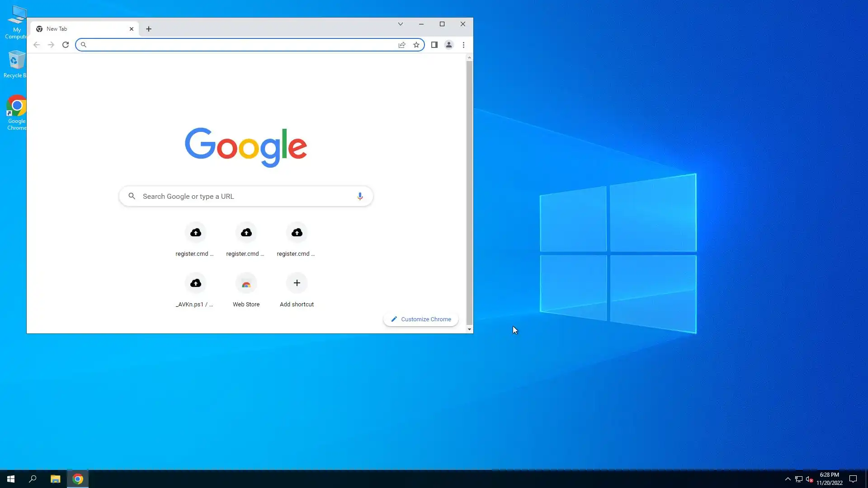Toggle muted volume icon in tray
The width and height of the screenshot is (868, 488).
click(x=809, y=479)
